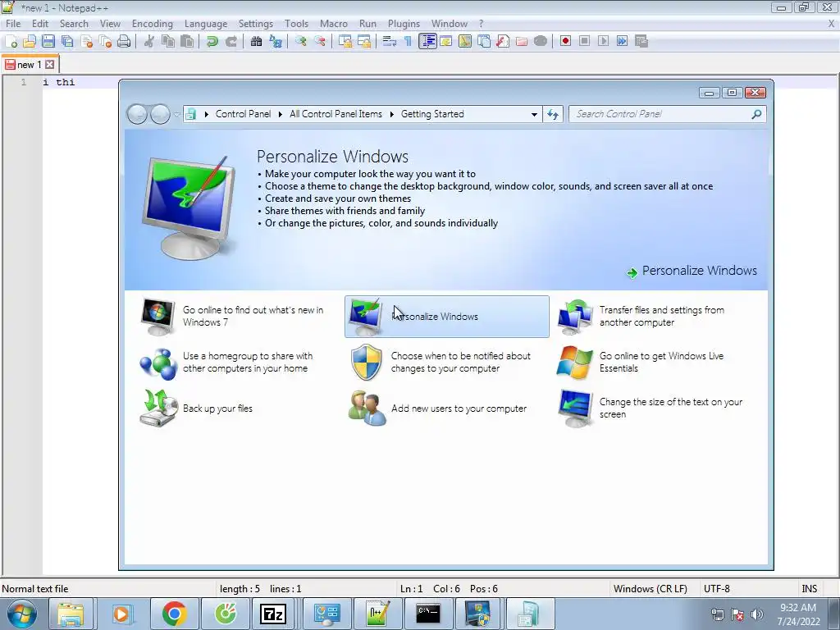840x630 pixels.
Task: Click the Replace toolbar icon
Action: click(276, 41)
